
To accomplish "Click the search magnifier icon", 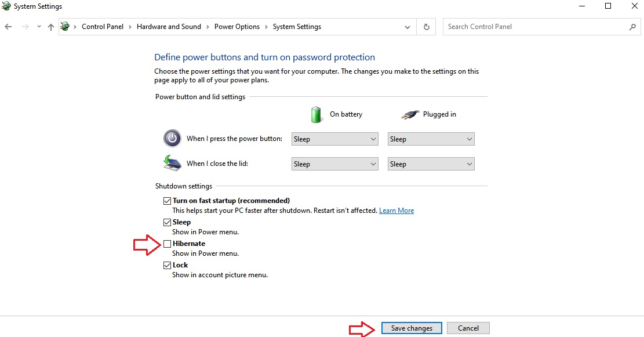I will pos(632,27).
